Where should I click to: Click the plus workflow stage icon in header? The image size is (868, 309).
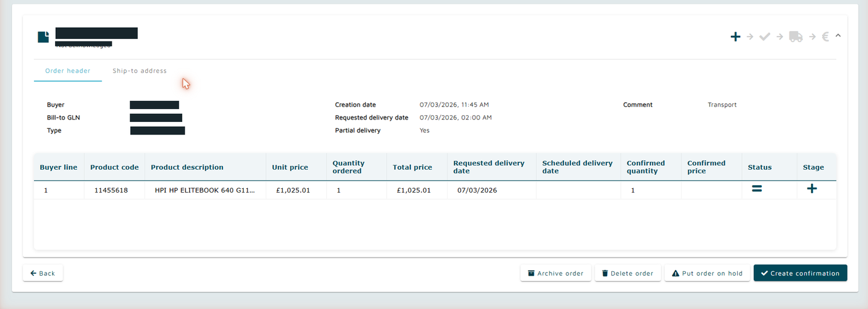735,37
